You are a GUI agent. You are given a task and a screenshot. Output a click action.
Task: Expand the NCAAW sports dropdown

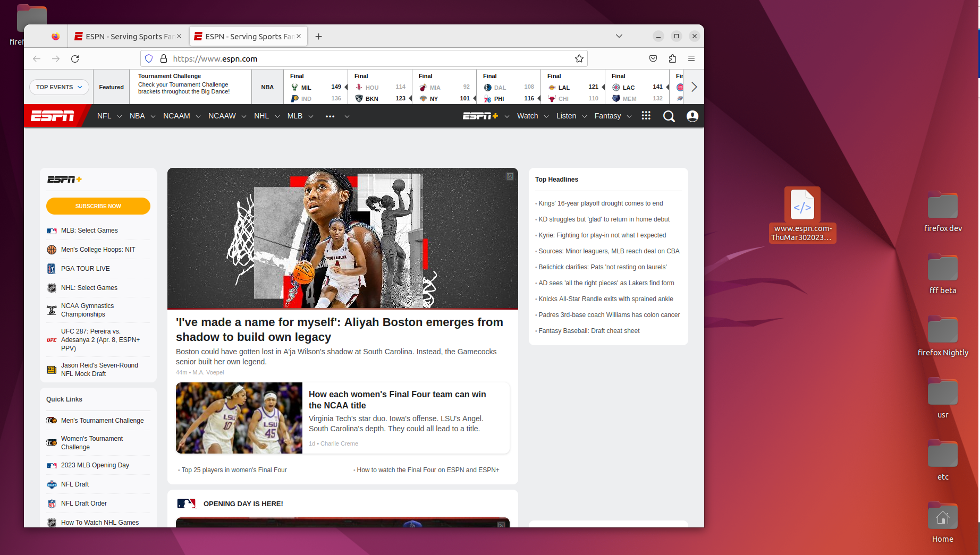point(222,116)
